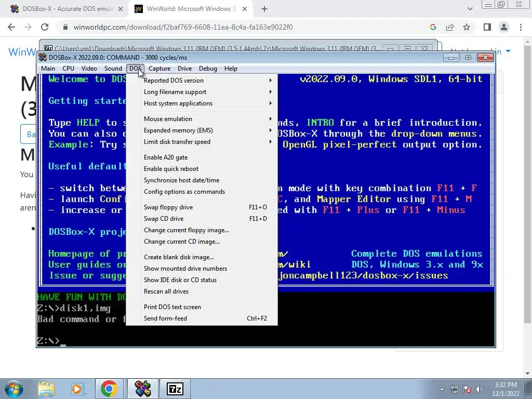This screenshot has height=399, width=532.
Task: Toggle Enable quick reboot option
Action: point(202,169)
